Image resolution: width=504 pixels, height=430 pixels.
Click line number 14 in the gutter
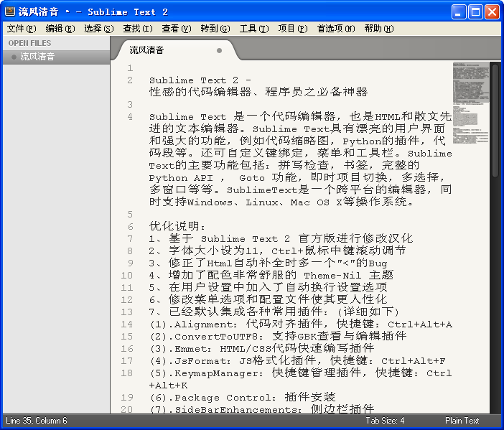click(x=127, y=324)
